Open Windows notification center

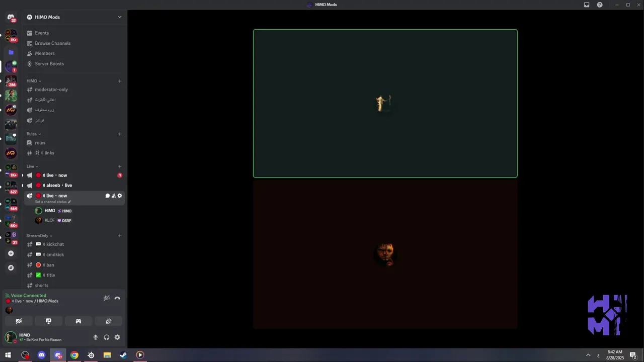tap(633, 355)
